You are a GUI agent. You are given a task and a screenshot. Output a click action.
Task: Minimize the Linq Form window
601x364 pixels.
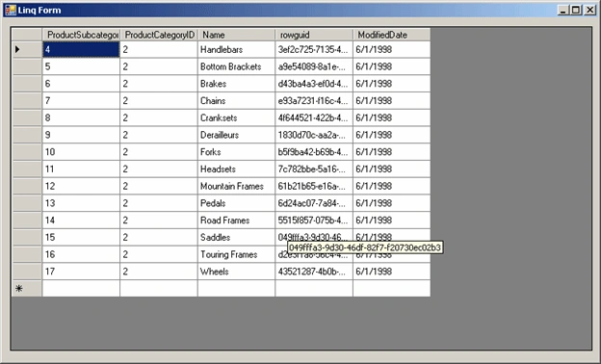pyautogui.click(x=562, y=10)
